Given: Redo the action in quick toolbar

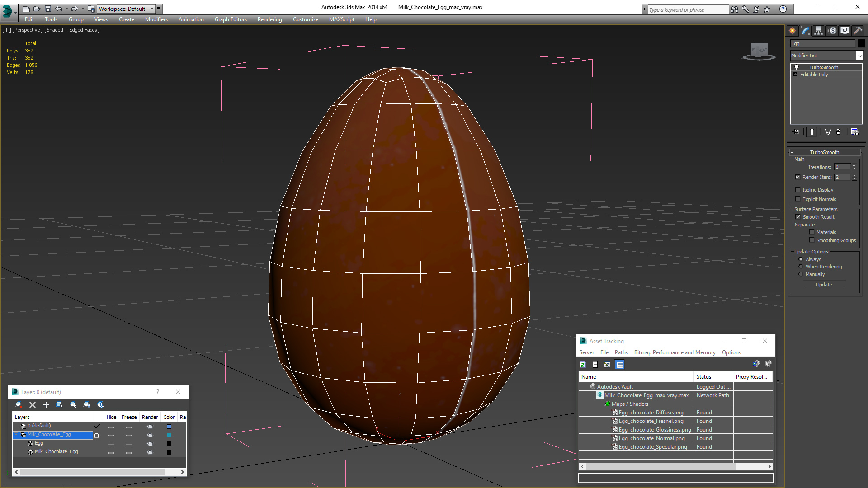Looking at the screenshot, I should click(x=74, y=9).
